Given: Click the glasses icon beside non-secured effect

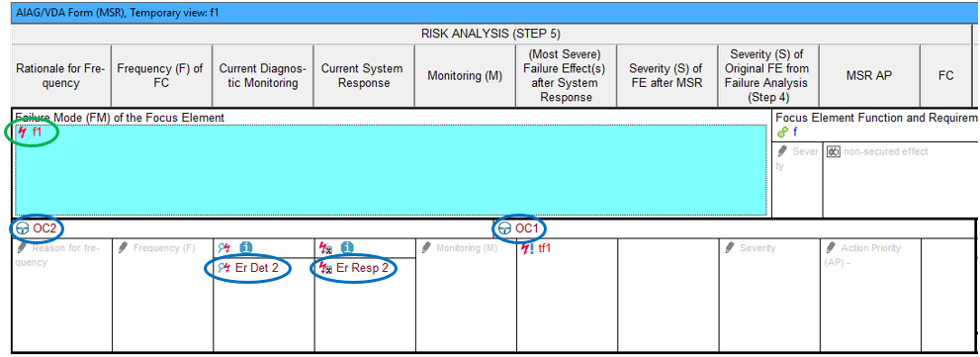Looking at the screenshot, I should click(x=833, y=151).
